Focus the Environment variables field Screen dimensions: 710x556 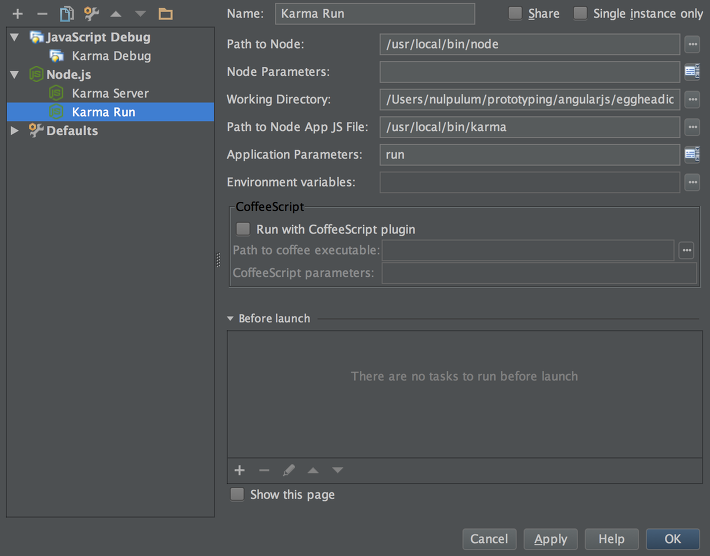coord(530,182)
